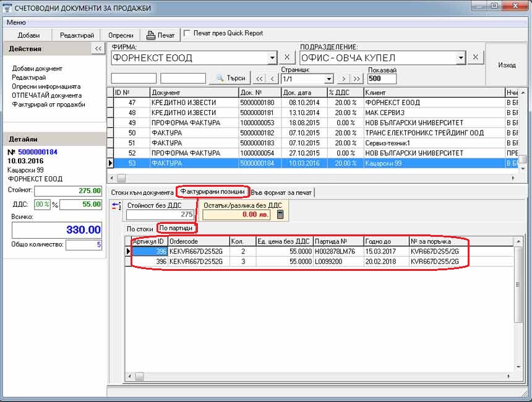Click the documents table vertical scrollbar up arrow
This screenshot has width=532, height=402.
[523, 93]
